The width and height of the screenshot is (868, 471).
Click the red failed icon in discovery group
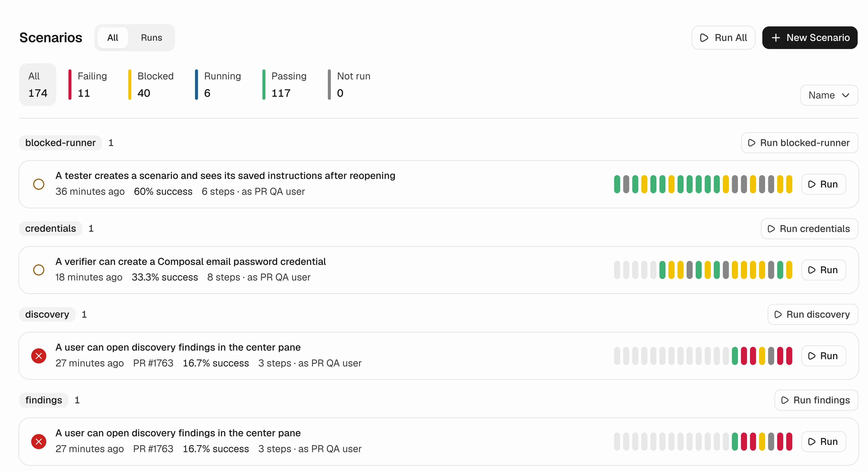(x=39, y=356)
